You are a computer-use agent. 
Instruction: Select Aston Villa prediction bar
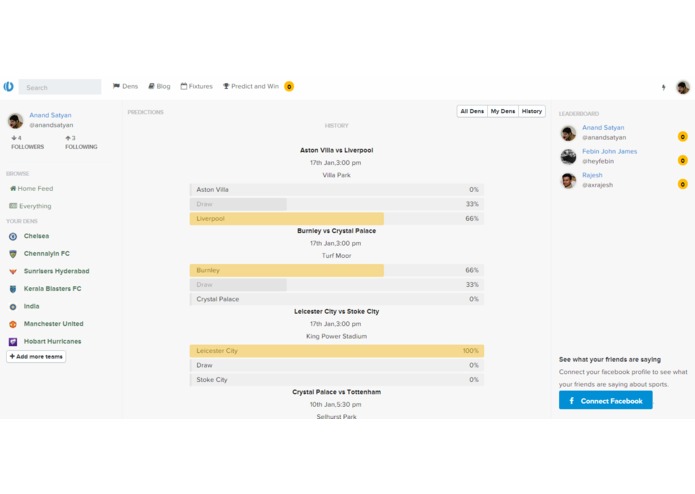tap(337, 190)
